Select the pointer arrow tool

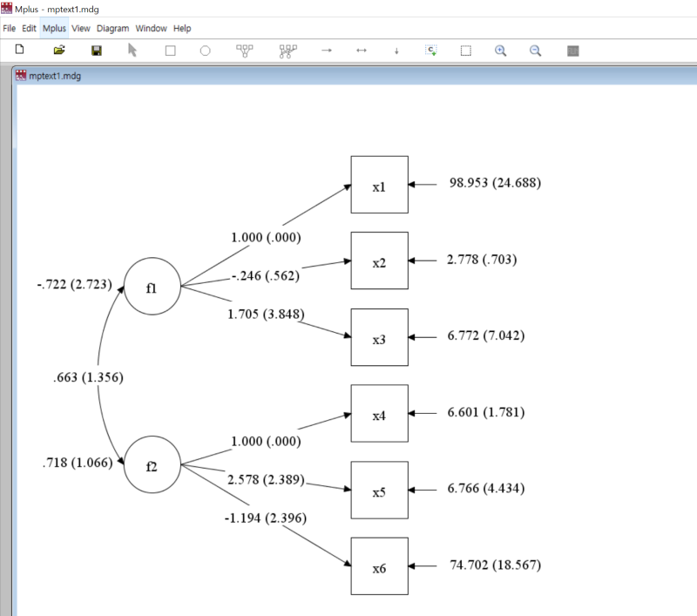(132, 51)
